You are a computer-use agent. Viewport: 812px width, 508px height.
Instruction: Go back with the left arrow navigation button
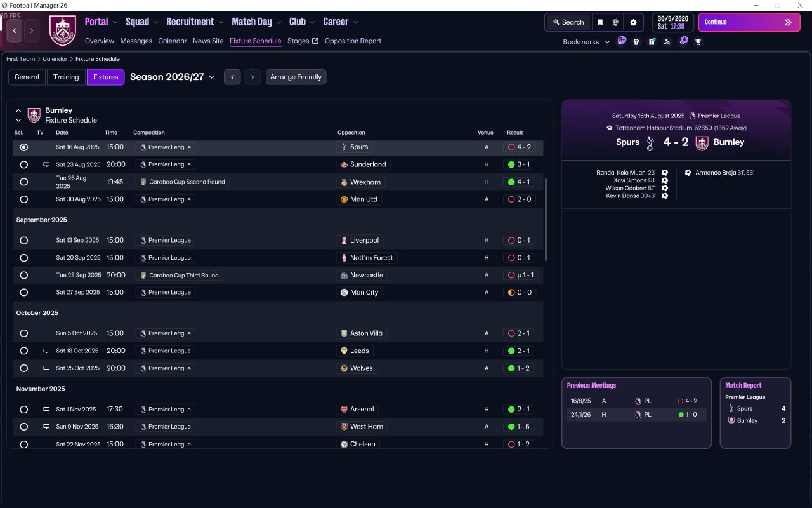point(15,30)
